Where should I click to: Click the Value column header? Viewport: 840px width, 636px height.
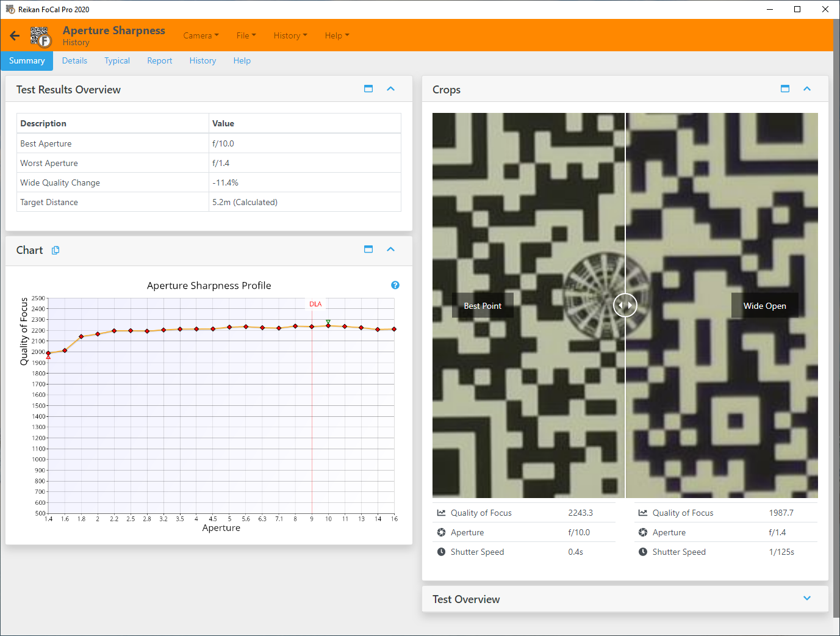[x=305, y=123]
